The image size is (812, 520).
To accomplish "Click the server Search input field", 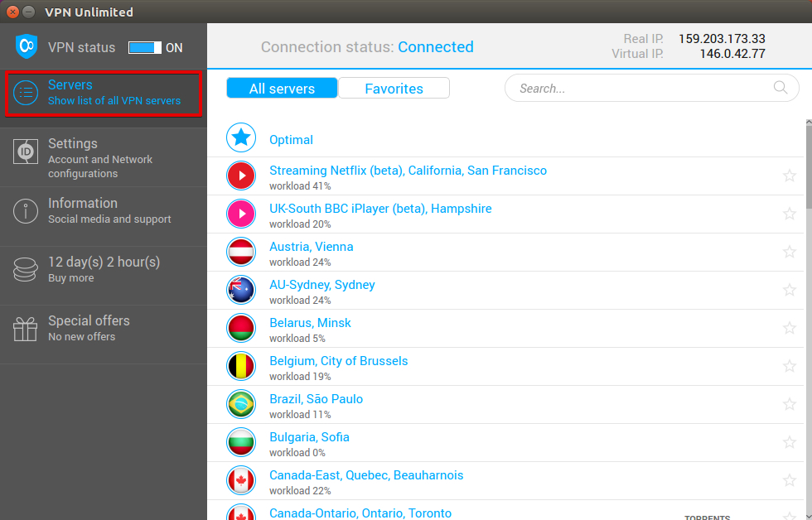I will tap(651, 88).
